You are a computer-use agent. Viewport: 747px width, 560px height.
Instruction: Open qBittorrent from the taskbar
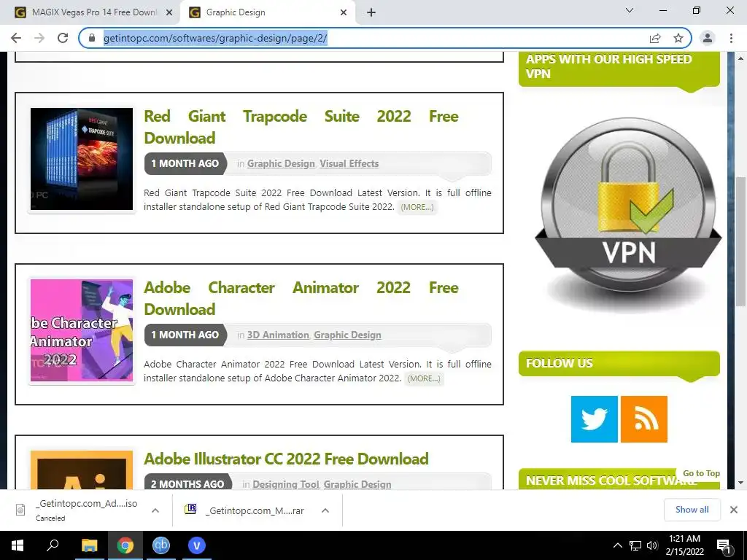161,545
